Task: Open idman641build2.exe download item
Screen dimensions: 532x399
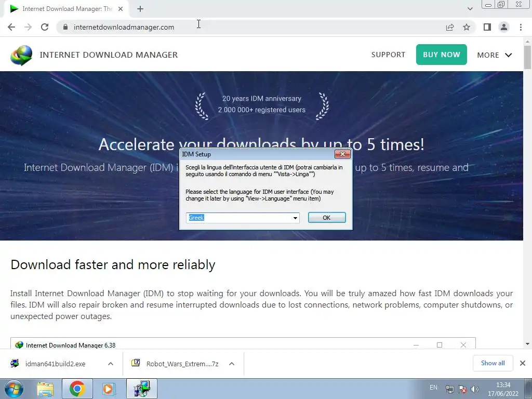Action: 55,364
